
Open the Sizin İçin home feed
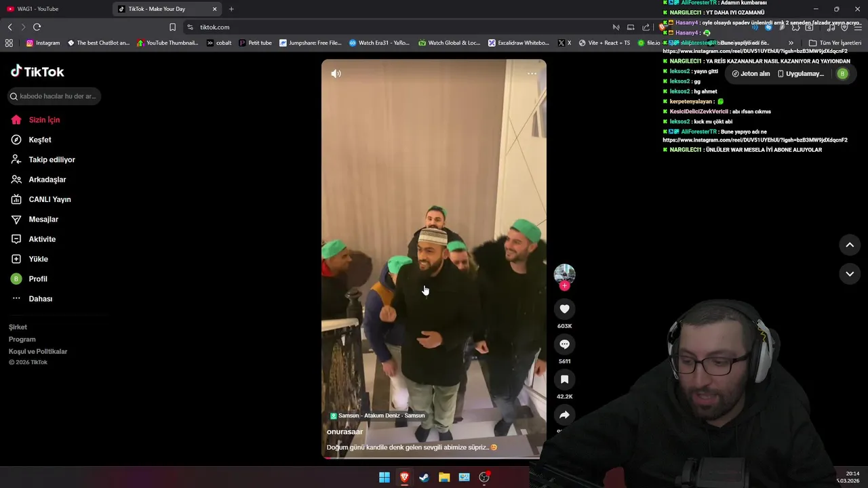(x=35, y=120)
